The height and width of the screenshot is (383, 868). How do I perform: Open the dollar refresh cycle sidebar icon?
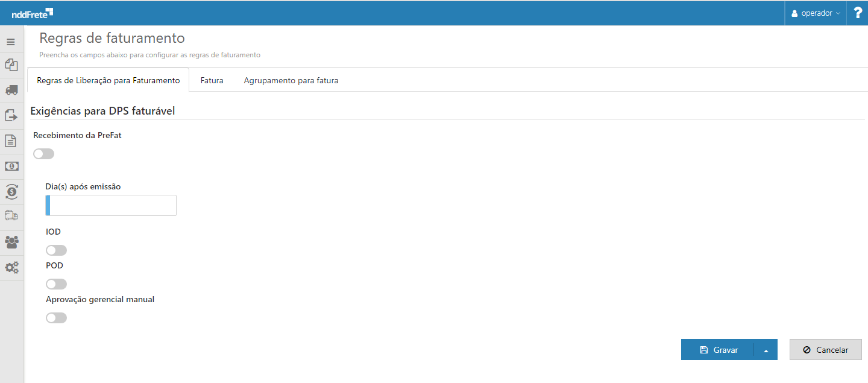click(11, 191)
